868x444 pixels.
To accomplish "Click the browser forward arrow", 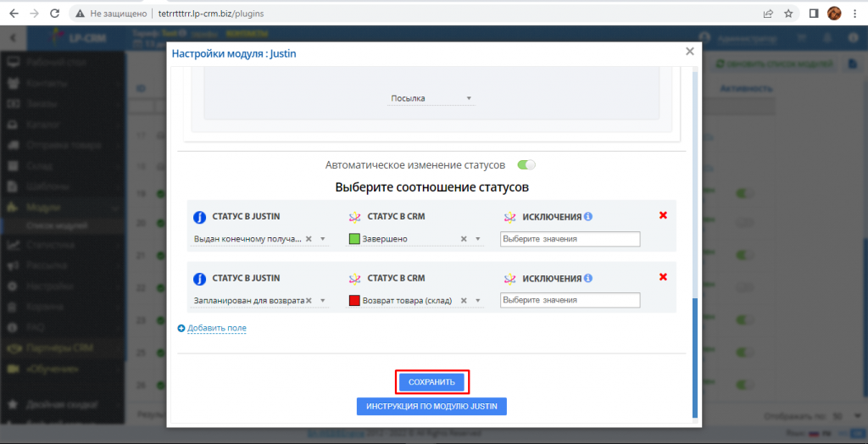I will (x=34, y=14).
